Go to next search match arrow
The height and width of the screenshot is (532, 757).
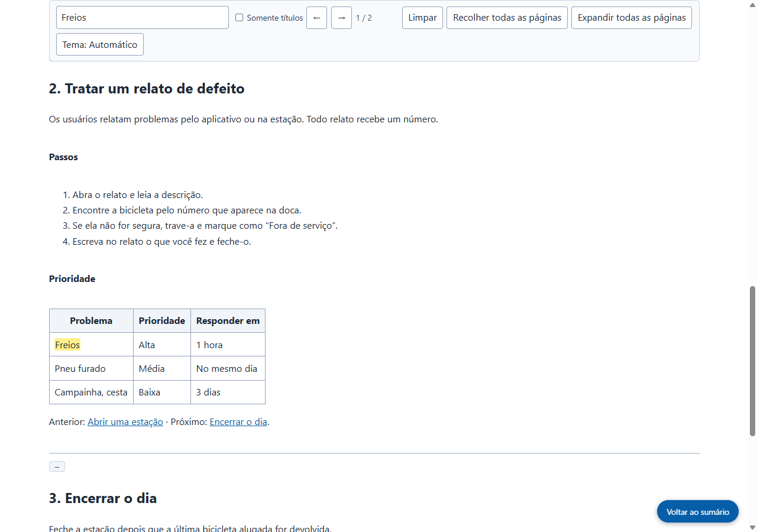click(x=341, y=18)
